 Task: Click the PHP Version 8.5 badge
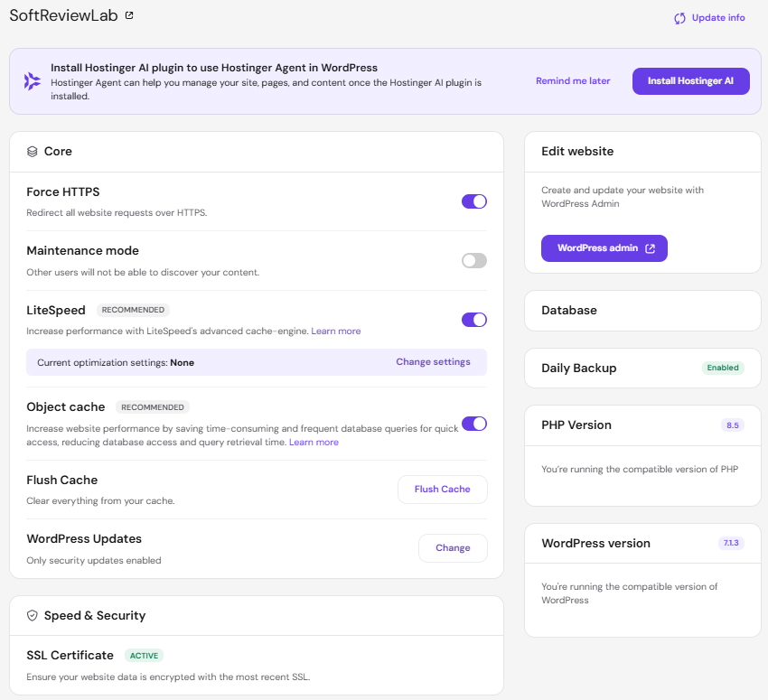click(x=732, y=425)
